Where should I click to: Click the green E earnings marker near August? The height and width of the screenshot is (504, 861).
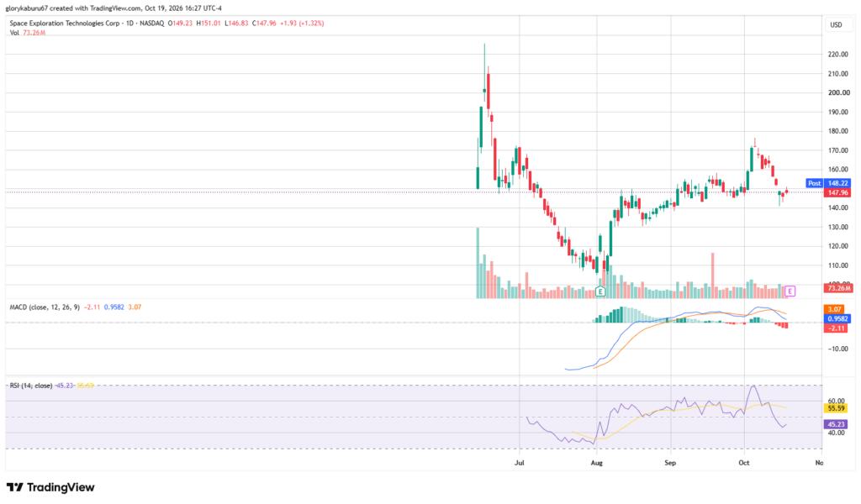tap(600, 291)
